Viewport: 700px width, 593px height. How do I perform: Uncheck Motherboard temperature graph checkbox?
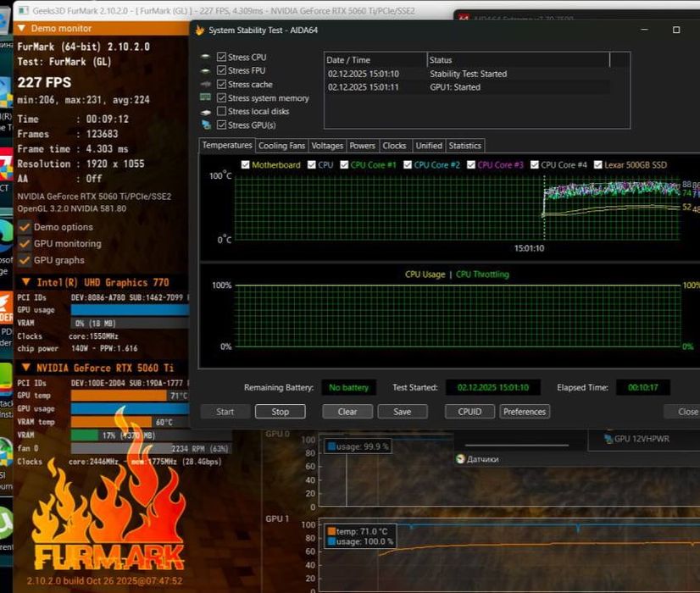(x=245, y=164)
